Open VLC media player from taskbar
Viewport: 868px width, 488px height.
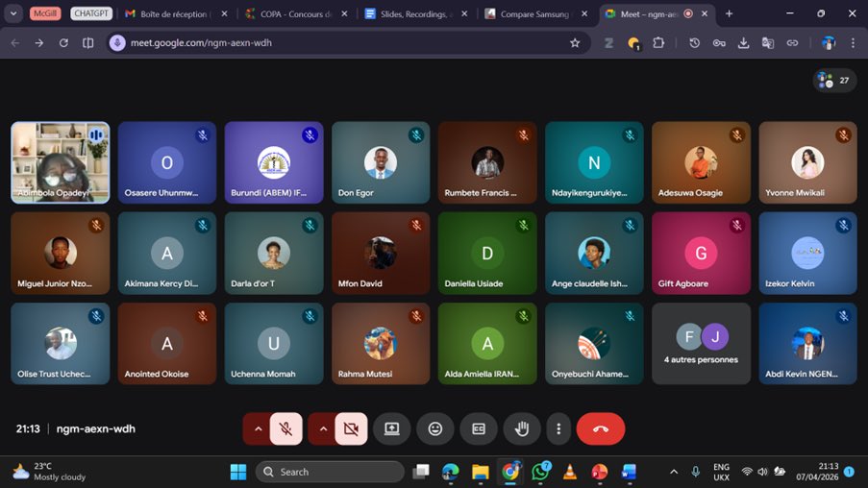pos(569,472)
